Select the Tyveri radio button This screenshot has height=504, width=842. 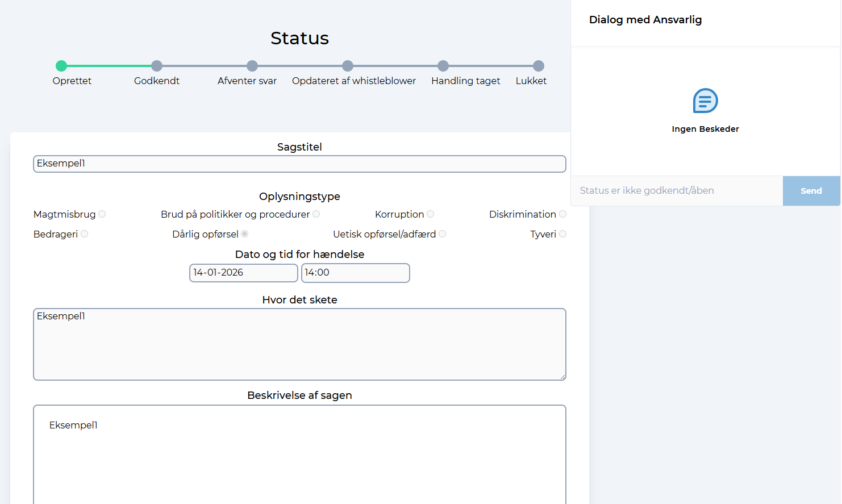(x=562, y=234)
